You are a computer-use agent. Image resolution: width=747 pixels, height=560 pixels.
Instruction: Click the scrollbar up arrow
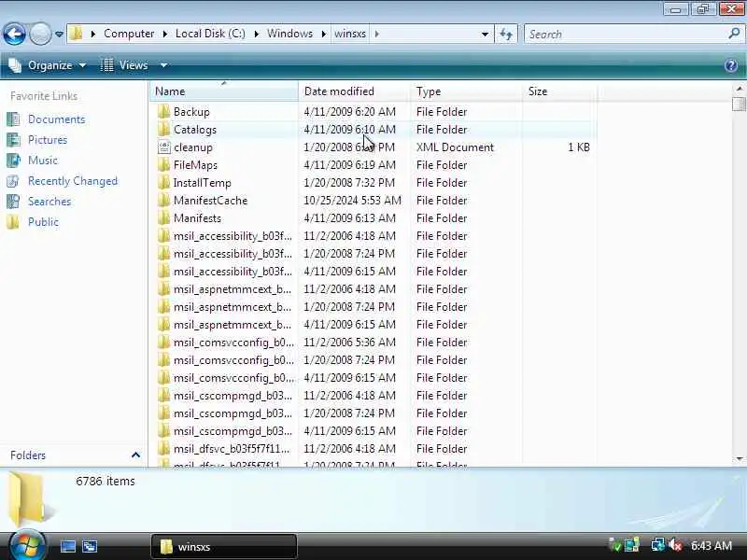coord(739,89)
